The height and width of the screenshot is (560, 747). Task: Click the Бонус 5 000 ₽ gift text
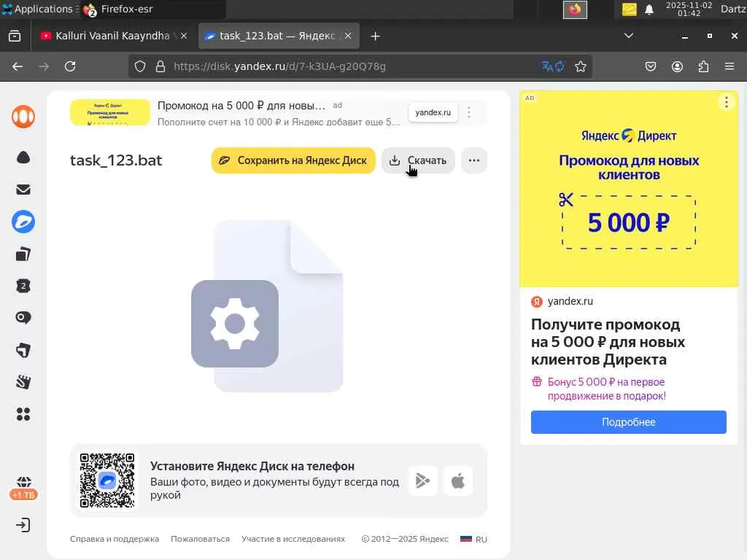pyautogui.click(x=606, y=389)
